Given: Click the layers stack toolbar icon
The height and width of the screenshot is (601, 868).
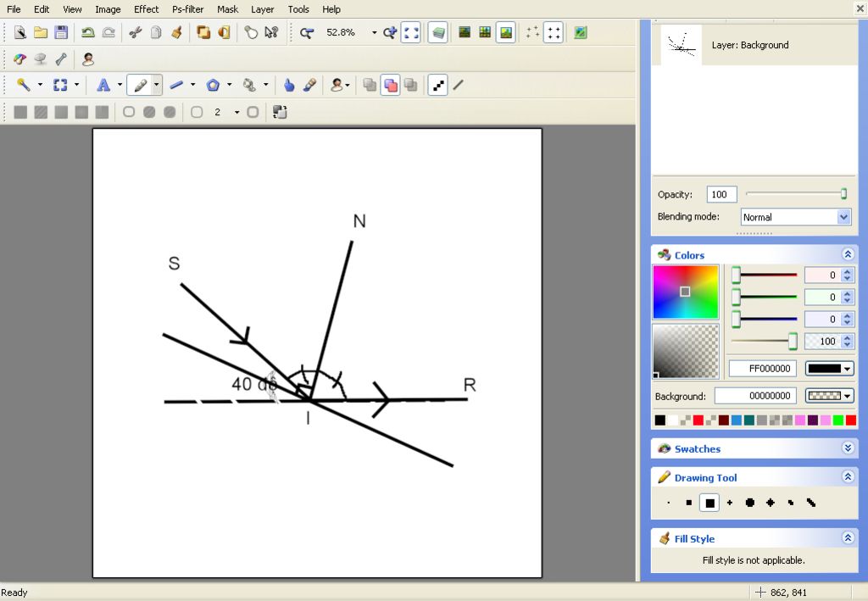Looking at the screenshot, I should [x=438, y=33].
